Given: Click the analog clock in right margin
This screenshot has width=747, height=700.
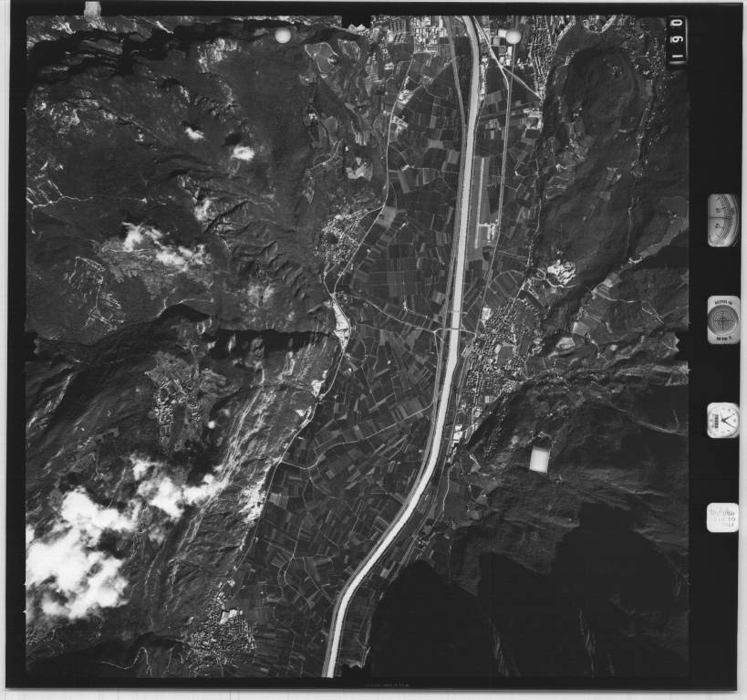Looking at the screenshot, I should pos(722,420).
